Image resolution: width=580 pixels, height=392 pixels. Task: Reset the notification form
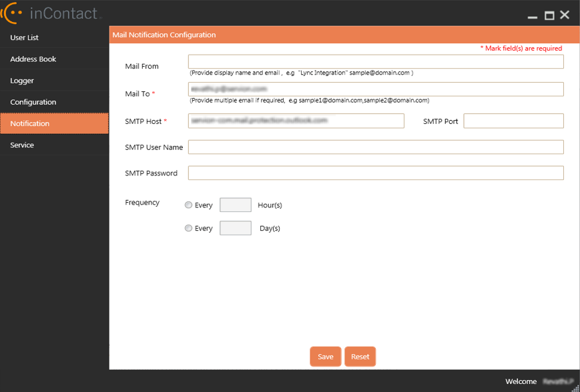pos(360,357)
